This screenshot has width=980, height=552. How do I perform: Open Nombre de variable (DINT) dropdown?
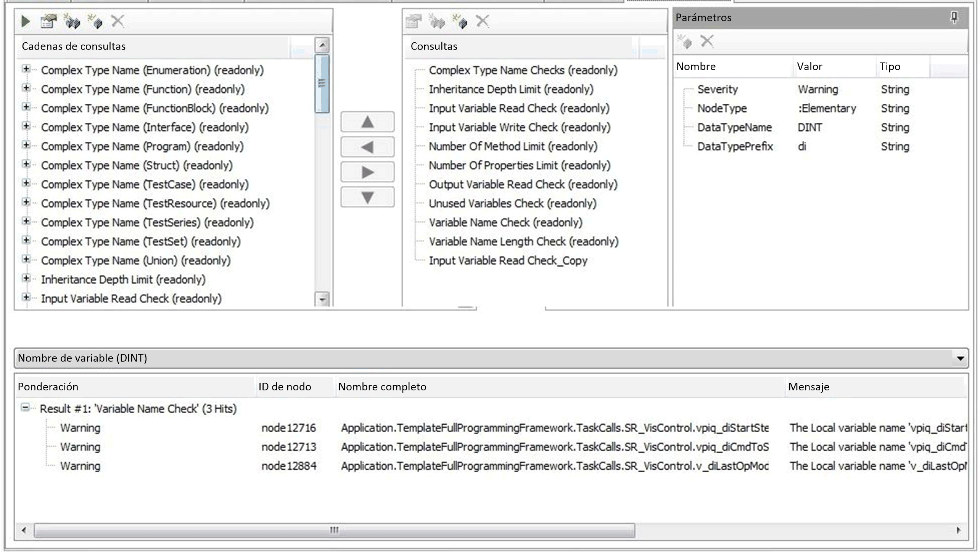click(960, 358)
